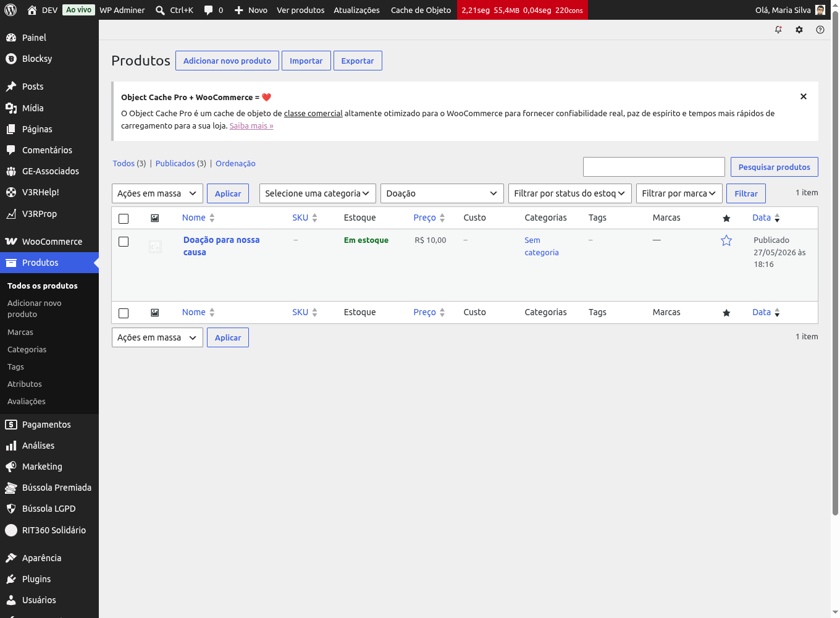840x618 pixels.
Task: Open comments bubble in admin bar
Action: point(208,10)
